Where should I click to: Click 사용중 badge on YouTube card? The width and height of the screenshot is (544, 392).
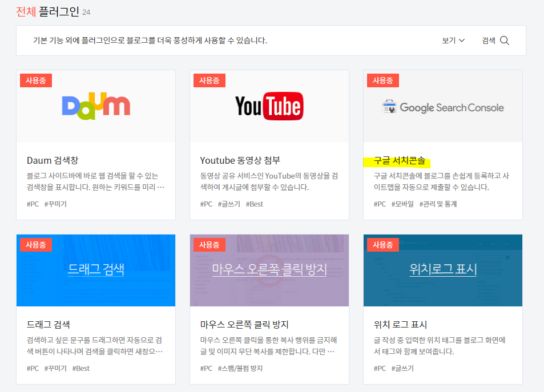209,80
